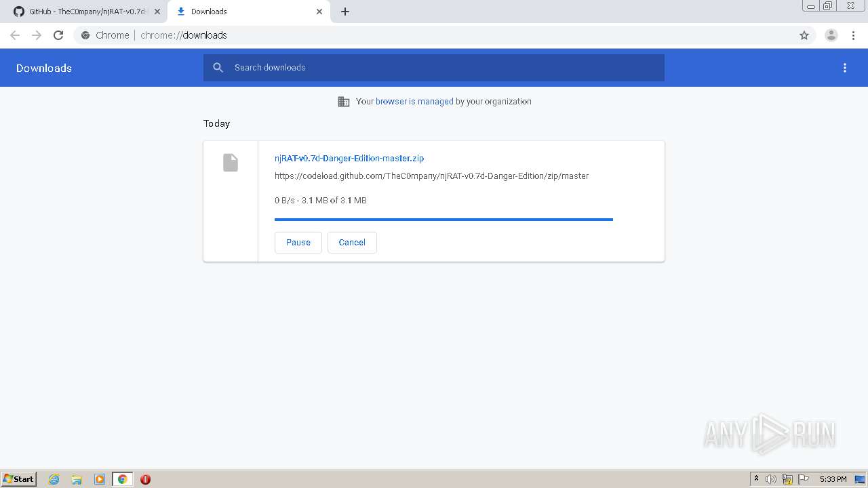
Task: Close the Downloads tab
Action: pos(319,12)
